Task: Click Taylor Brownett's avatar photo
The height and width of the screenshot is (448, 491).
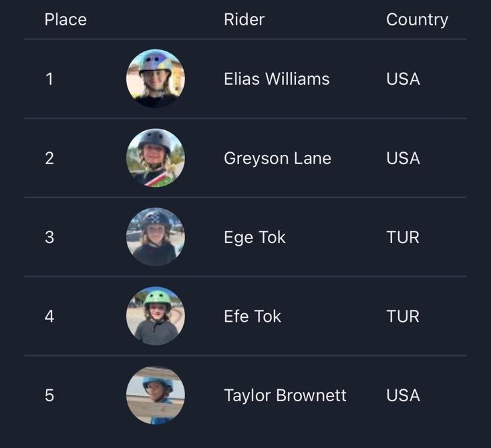Action: pos(155,395)
